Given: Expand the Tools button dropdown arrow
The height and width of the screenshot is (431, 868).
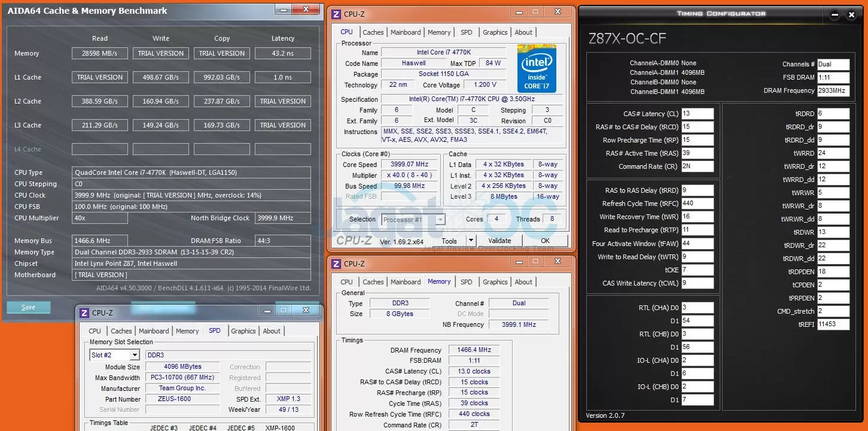Looking at the screenshot, I should point(471,241).
